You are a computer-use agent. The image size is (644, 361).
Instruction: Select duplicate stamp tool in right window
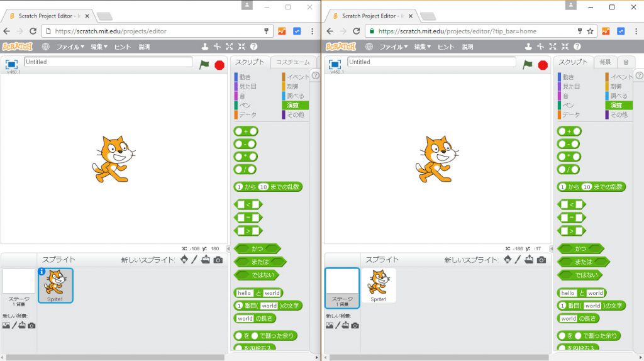pyautogui.click(x=528, y=47)
